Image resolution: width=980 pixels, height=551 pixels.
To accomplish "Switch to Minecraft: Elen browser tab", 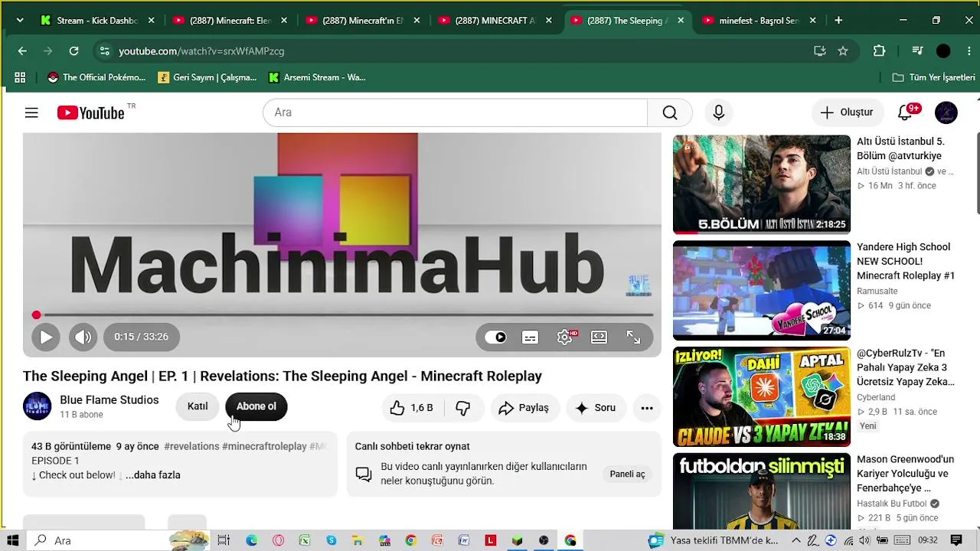I will pos(230,21).
